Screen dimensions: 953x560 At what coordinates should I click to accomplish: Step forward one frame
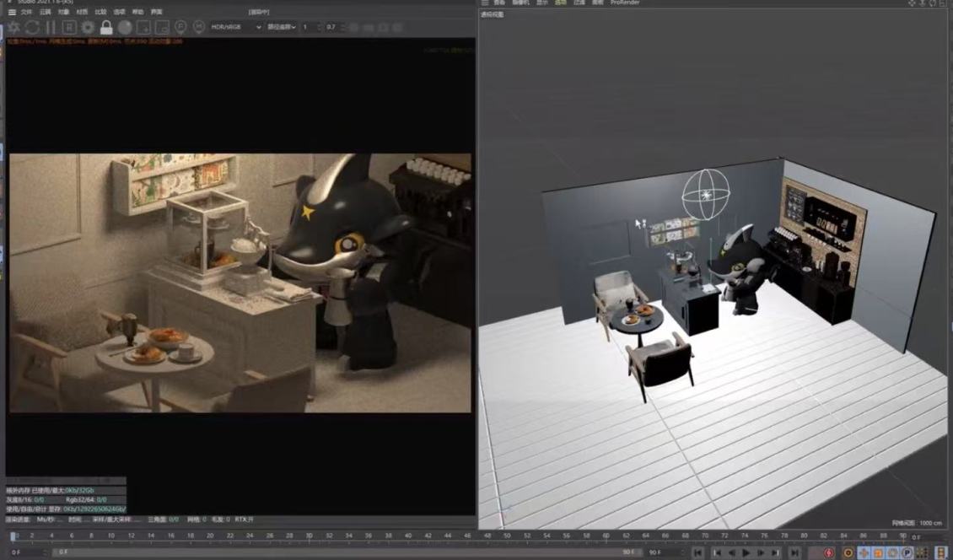(761, 552)
